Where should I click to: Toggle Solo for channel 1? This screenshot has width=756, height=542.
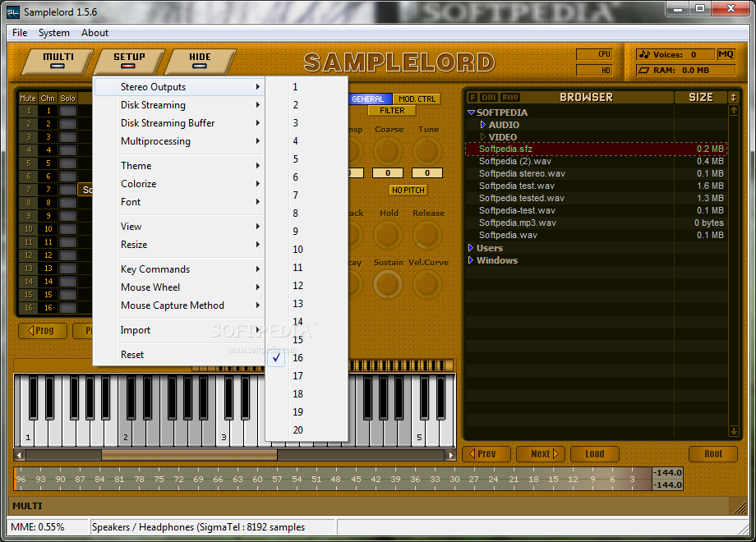[67, 111]
